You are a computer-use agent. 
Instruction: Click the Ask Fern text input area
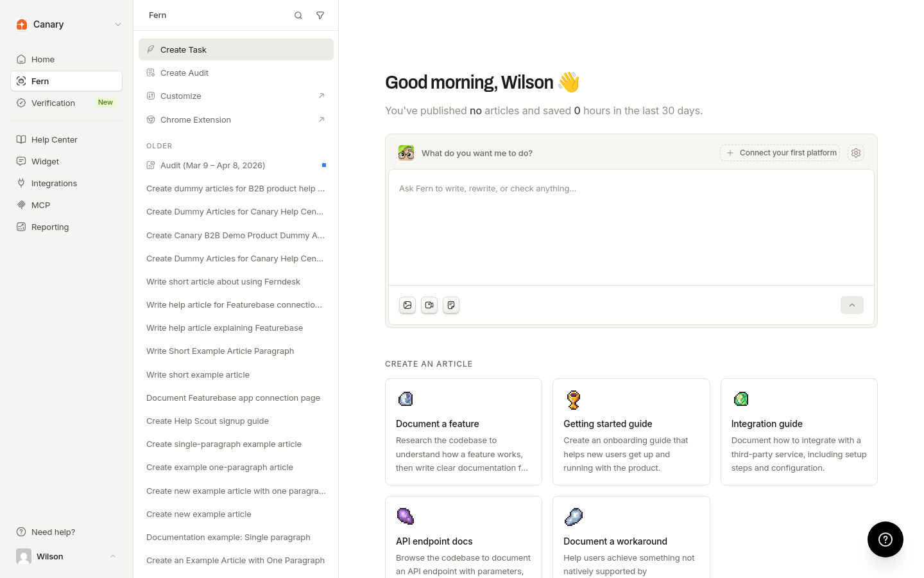coord(631,227)
